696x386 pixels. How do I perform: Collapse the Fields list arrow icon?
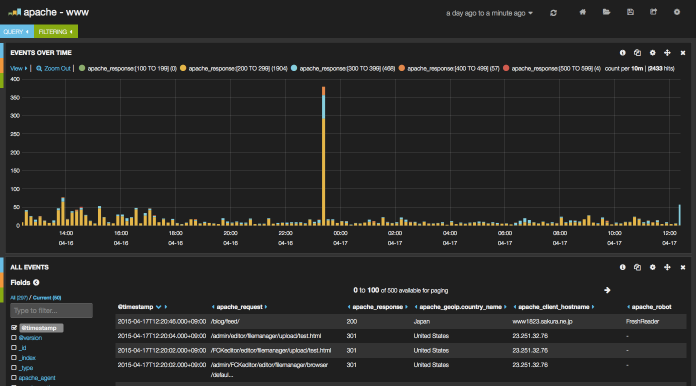(x=36, y=282)
